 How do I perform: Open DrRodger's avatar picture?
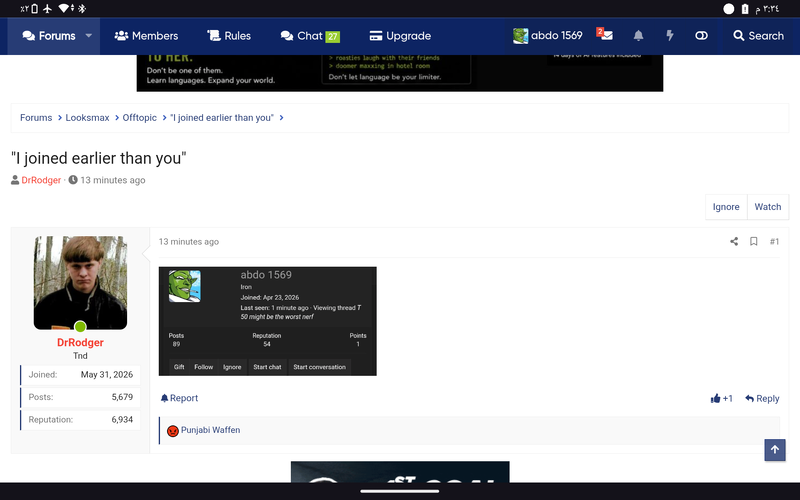click(80, 283)
